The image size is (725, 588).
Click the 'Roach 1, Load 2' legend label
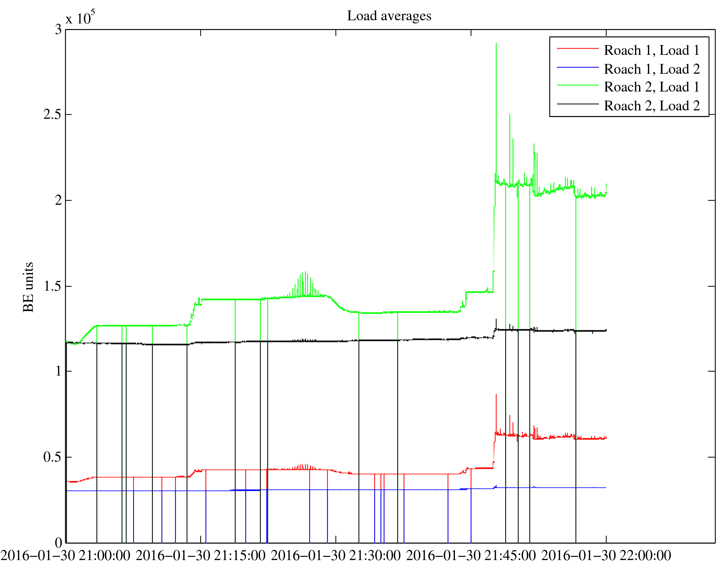click(652, 69)
